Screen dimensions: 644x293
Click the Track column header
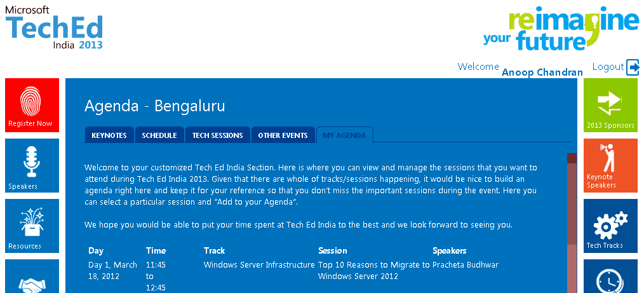point(215,250)
